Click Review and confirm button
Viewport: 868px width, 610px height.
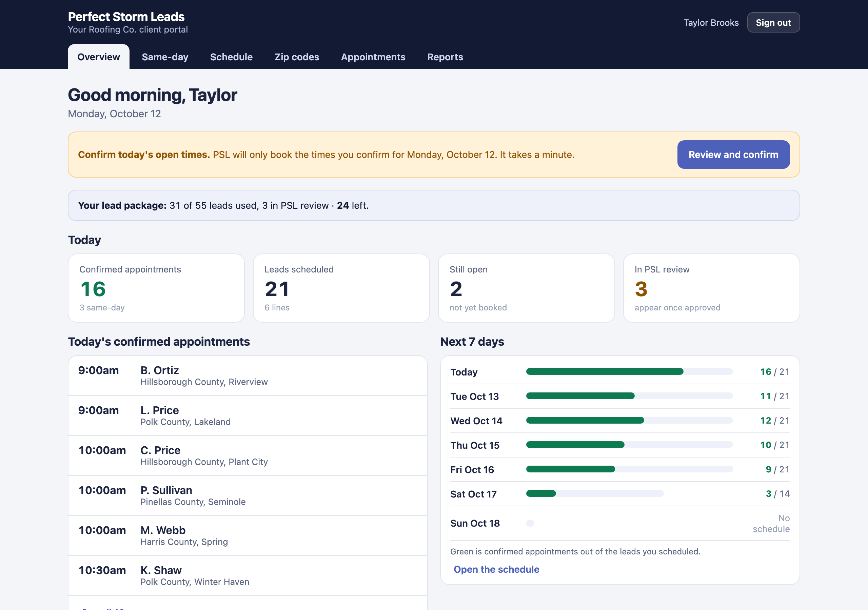pos(733,155)
